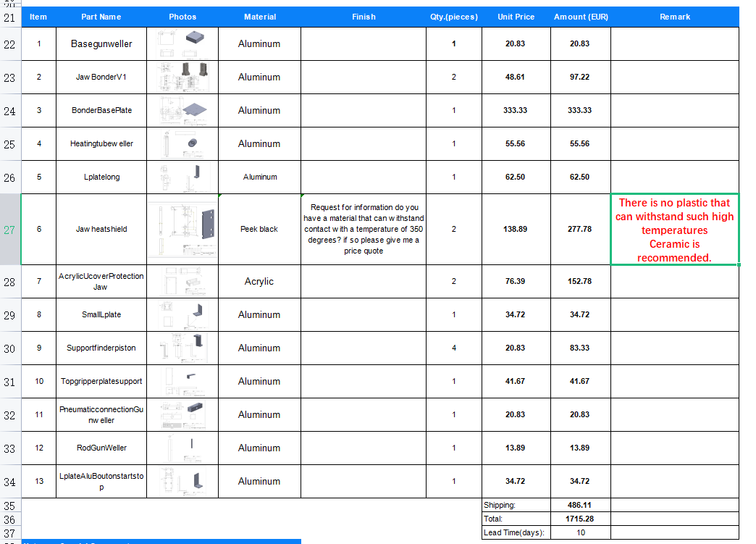Image resolution: width=756 pixels, height=544 pixels.
Task: Select the quantity 4 cell for Supportfinderpiston
Action: click(454, 348)
